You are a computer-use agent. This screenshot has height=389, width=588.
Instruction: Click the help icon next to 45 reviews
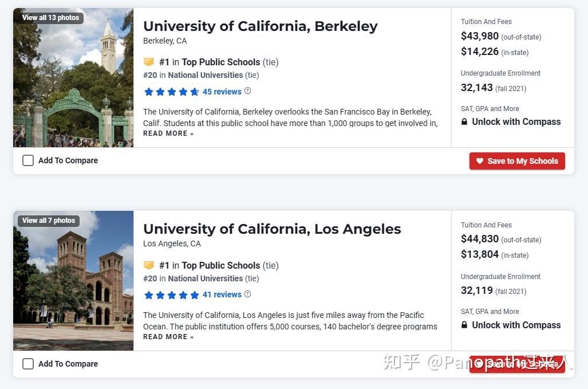pos(246,91)
